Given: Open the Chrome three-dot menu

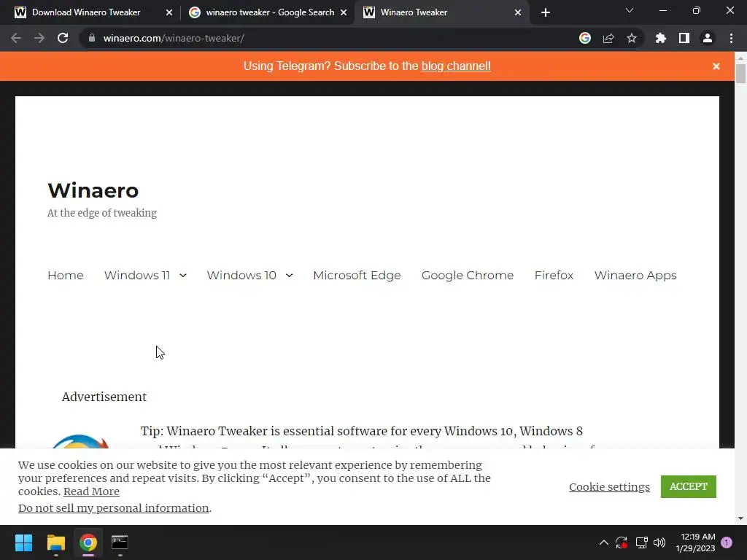Looking at the screenshot, I should [x=731, y=38].
